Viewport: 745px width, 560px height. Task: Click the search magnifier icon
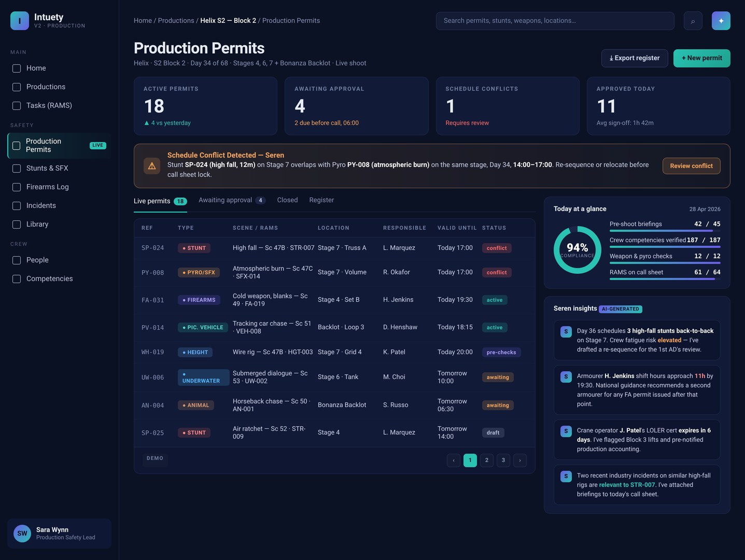coord(693,21)
